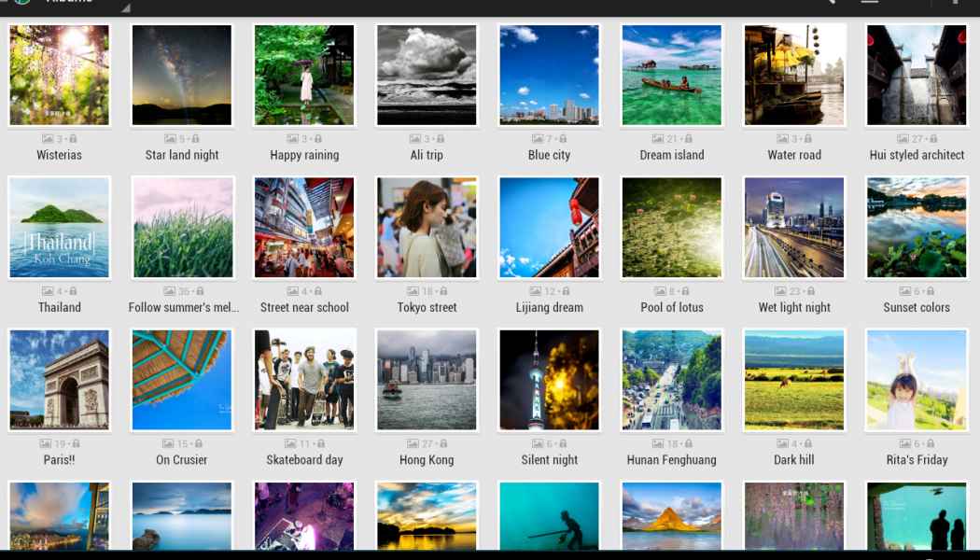980x560 pixels.
Task: Click the Hui styled architect album label
Action: [917, 155]
